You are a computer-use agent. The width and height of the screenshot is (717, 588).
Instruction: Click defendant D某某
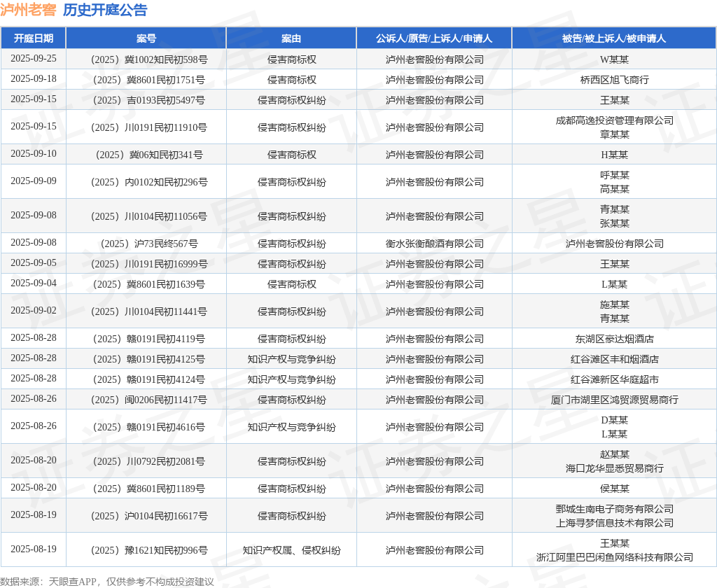click(x=614, y=420)
